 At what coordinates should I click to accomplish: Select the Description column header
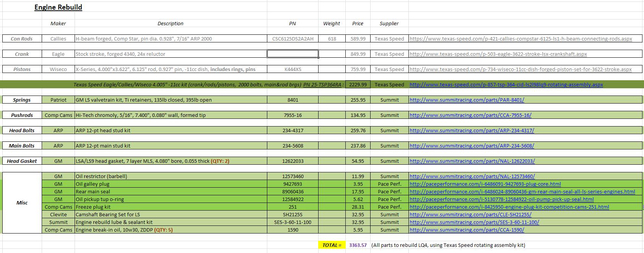[x=171, y=23]
